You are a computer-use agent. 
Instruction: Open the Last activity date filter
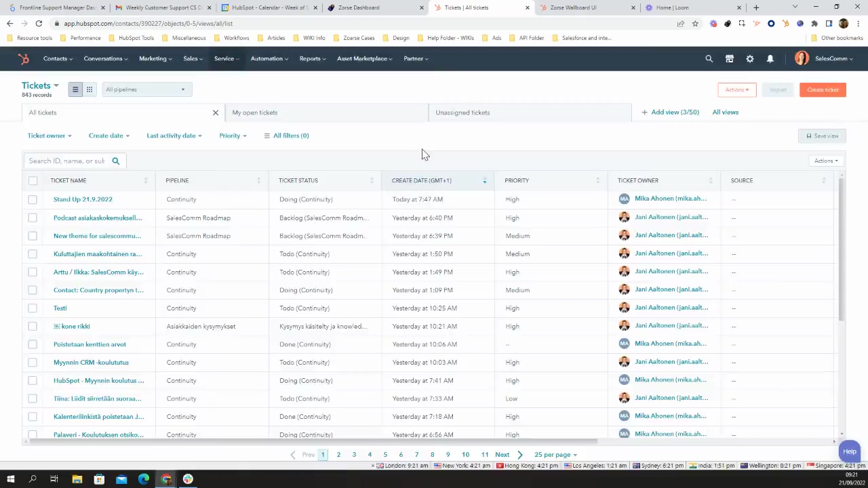pos(174,136)
